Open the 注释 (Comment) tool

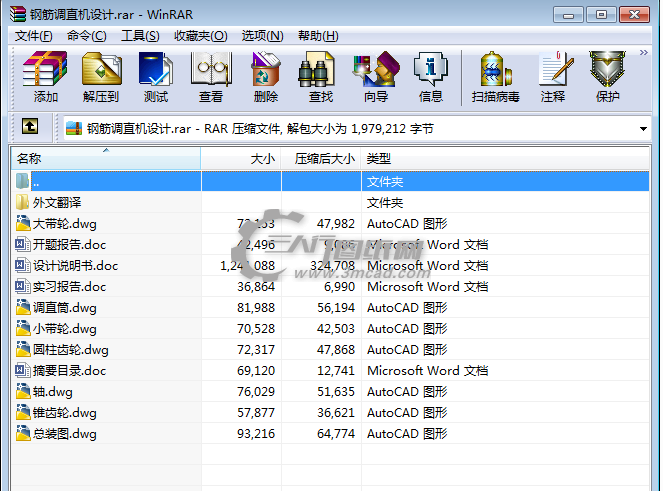[x=553, y=77]
